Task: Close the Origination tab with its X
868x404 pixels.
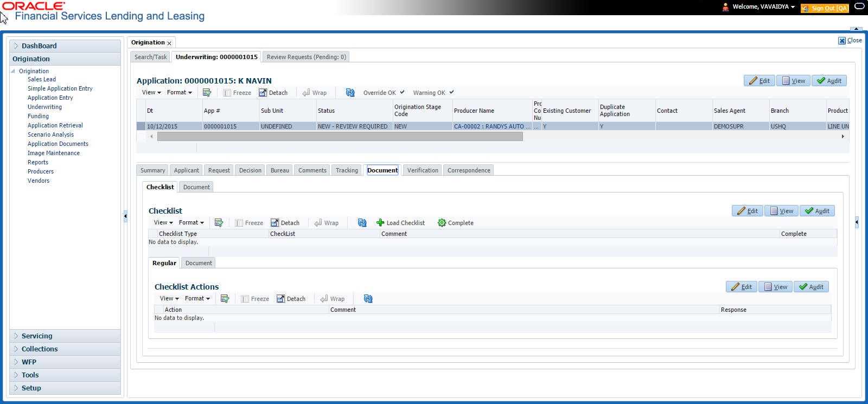Action: click(x=169, y=43)
